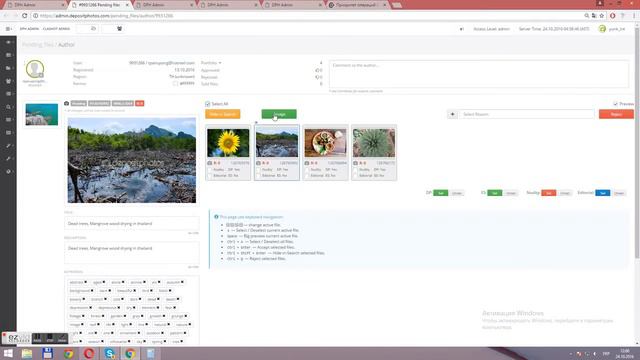640x360 pixels.
Task: Toggle the Preview checkbox
Action: tap(616, 104)
